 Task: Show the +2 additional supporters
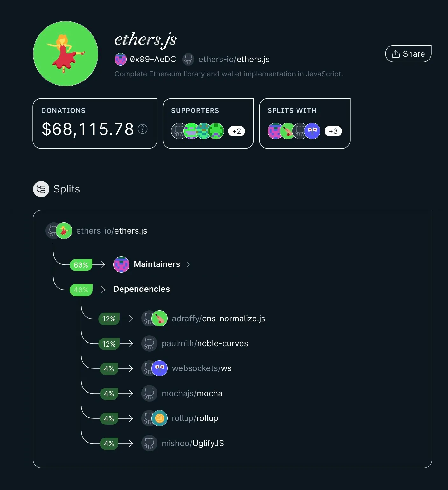[x=236, y=131]
